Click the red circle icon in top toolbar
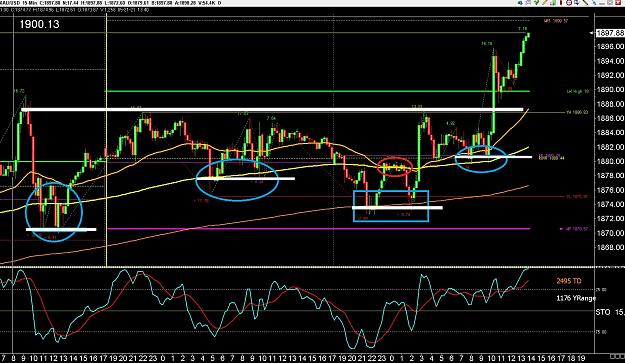 click(x=569, y=3)
